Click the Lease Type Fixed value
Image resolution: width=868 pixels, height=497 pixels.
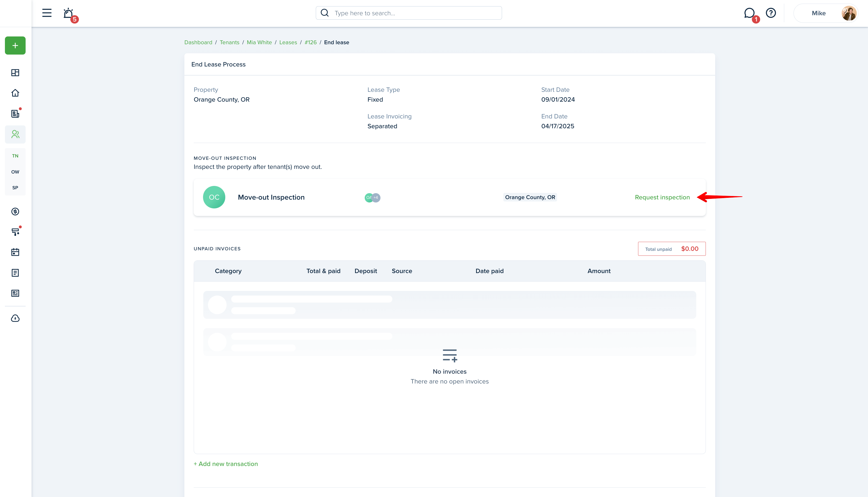click(x=375, y=100)
